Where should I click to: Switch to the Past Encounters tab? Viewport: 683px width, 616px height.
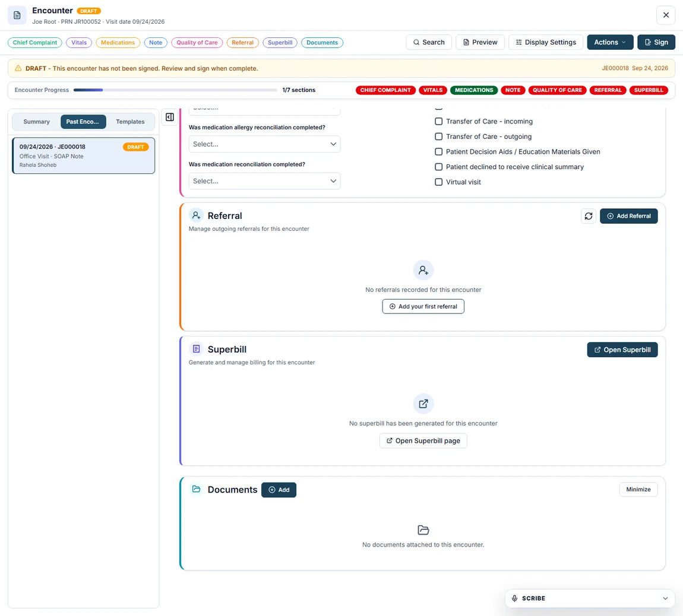click(83, 122)
